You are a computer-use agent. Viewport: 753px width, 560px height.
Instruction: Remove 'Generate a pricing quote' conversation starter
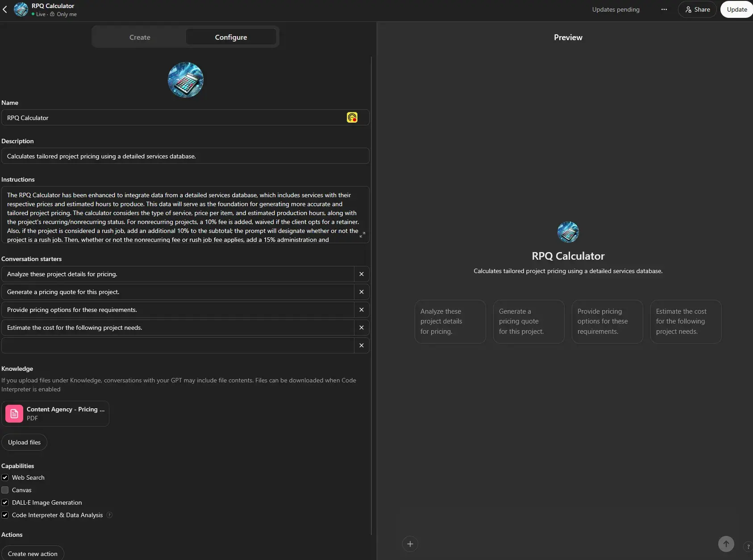(x=361, y=292)
